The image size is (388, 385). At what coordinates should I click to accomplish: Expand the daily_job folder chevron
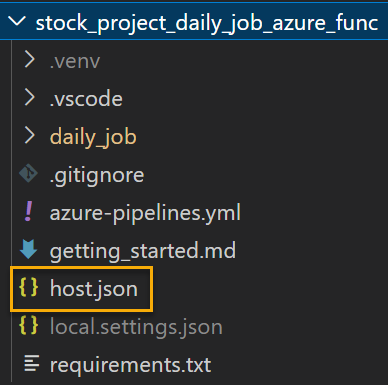(x=30, y=136)
